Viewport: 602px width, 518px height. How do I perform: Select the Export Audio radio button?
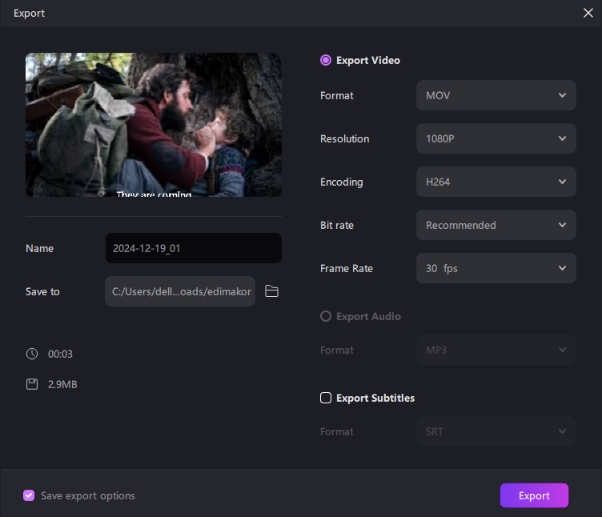tap(326, 317)
